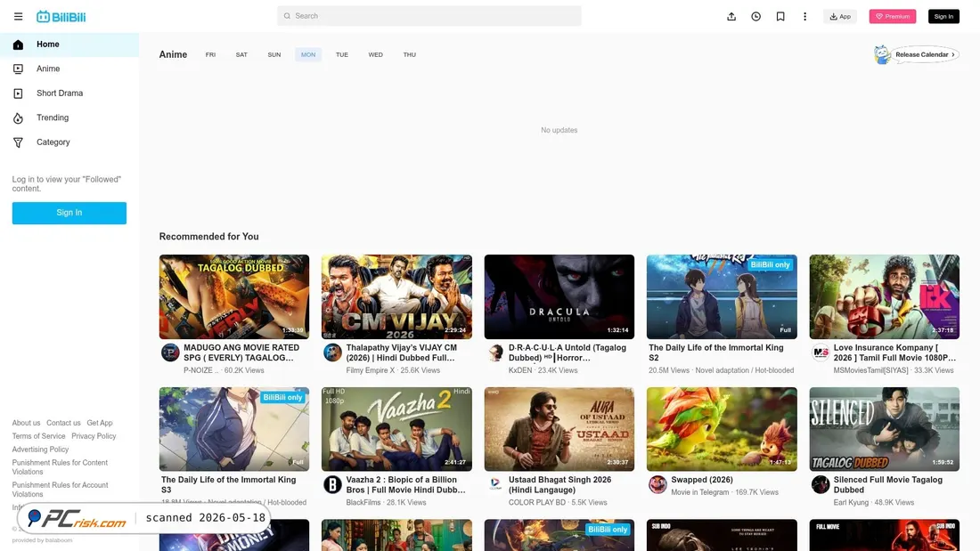This screenshot has width=980, height=551.
Task: Open the Dracula Untold thumbnail
Action: coord(559,296)
